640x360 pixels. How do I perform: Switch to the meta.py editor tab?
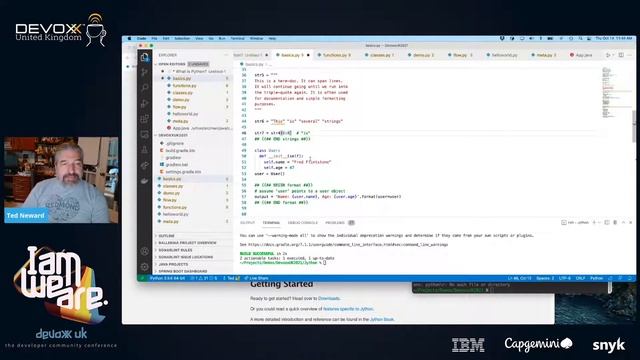546,55
